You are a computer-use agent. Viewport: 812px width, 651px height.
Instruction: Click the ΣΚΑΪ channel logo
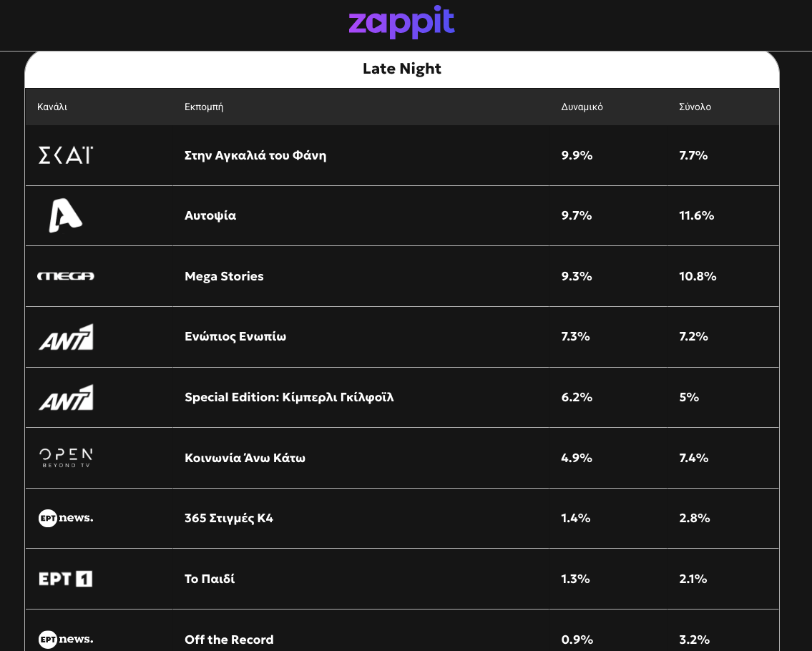(65, 155)
